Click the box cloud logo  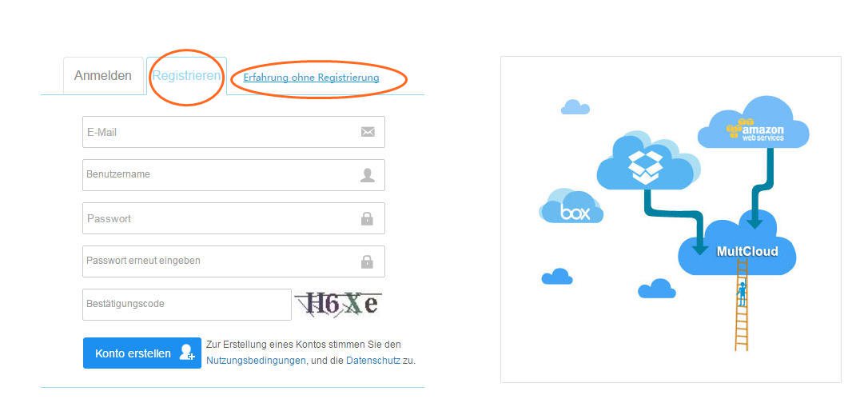(x=571, y=207)
